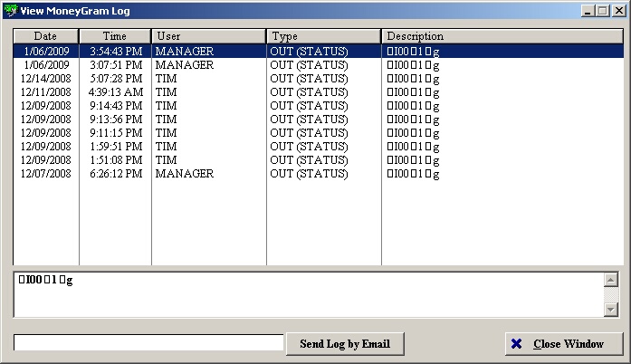Select the 12/14/2008 log entry
Screen dimensions: 631x364
click(319, 79)
